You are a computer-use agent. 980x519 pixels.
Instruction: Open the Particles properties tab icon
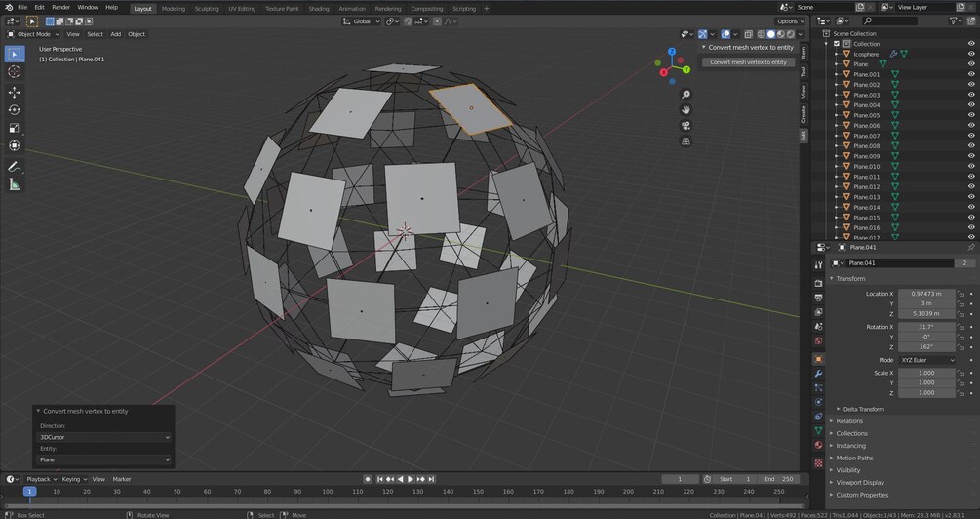pyautogui.click(x=818, y=387)
